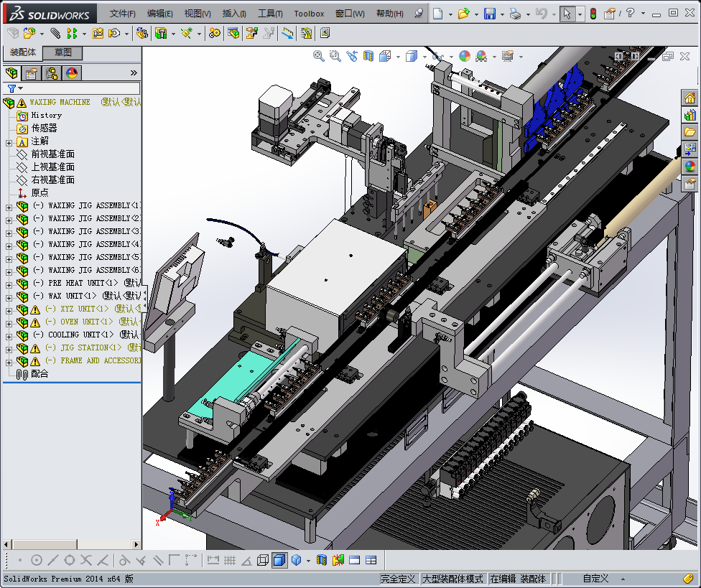Click the Save disk icon

tap(489, 14)
